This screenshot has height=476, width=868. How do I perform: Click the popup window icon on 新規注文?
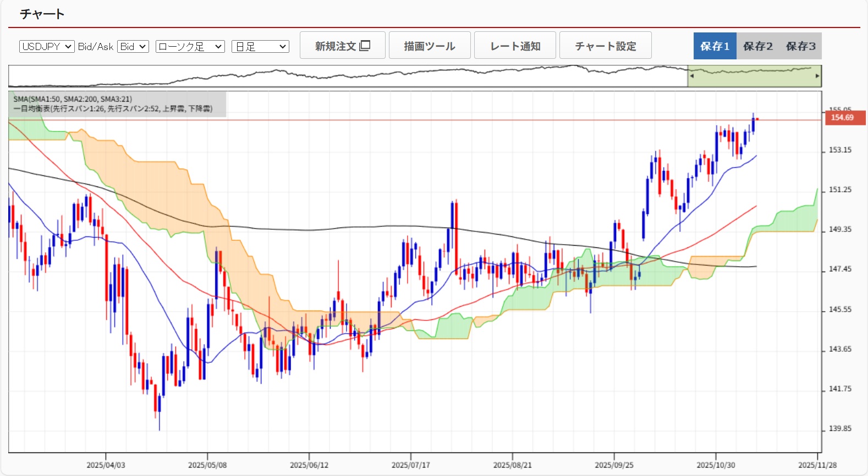(x=365, y=46)
